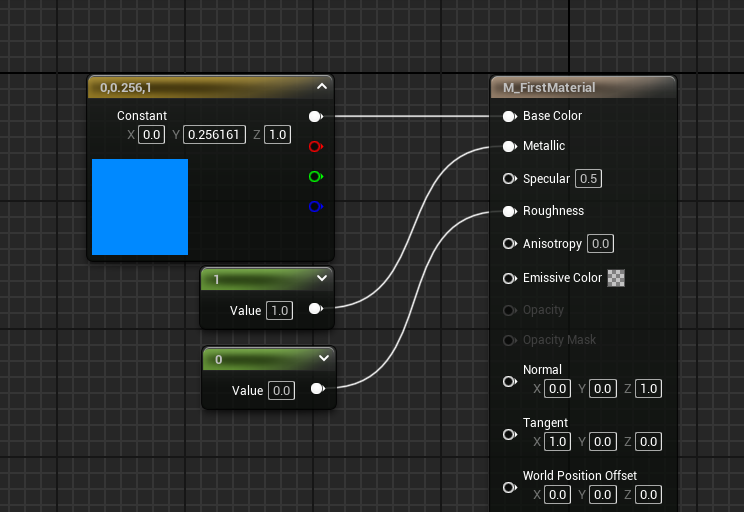The width and height of the screenshot is (744, 512).
Task: Click the Normal input pin
Action: pyautogui.click(x=510, y=382)
